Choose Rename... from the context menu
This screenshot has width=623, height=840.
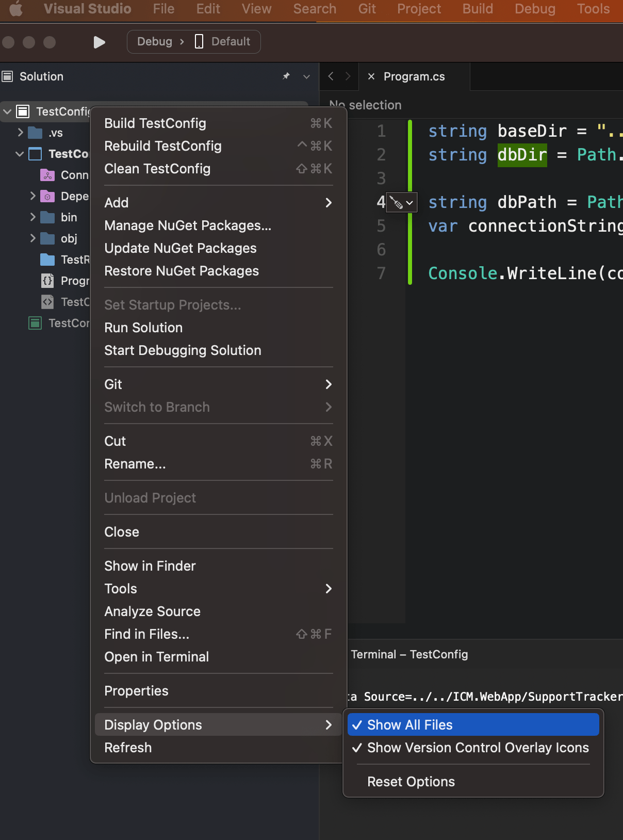(x=219, y=464)
